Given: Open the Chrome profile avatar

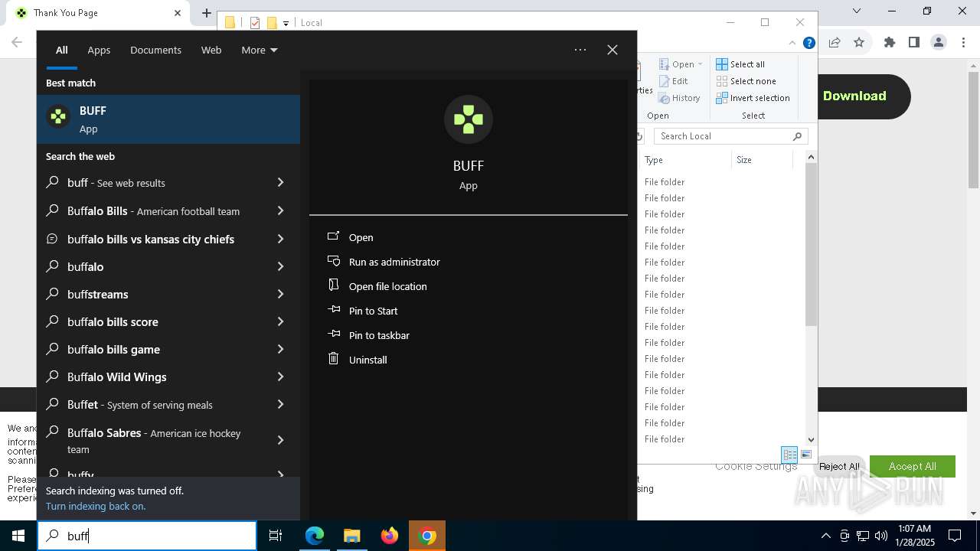Looking at the screenshot, I should 939,43.
